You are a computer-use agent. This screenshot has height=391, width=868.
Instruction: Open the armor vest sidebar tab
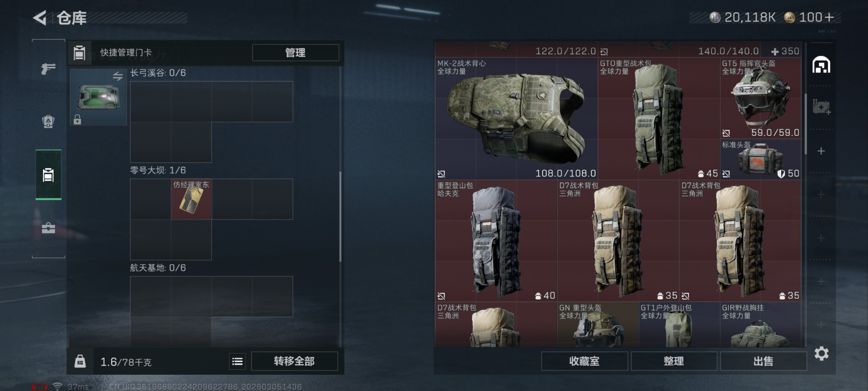48,121
